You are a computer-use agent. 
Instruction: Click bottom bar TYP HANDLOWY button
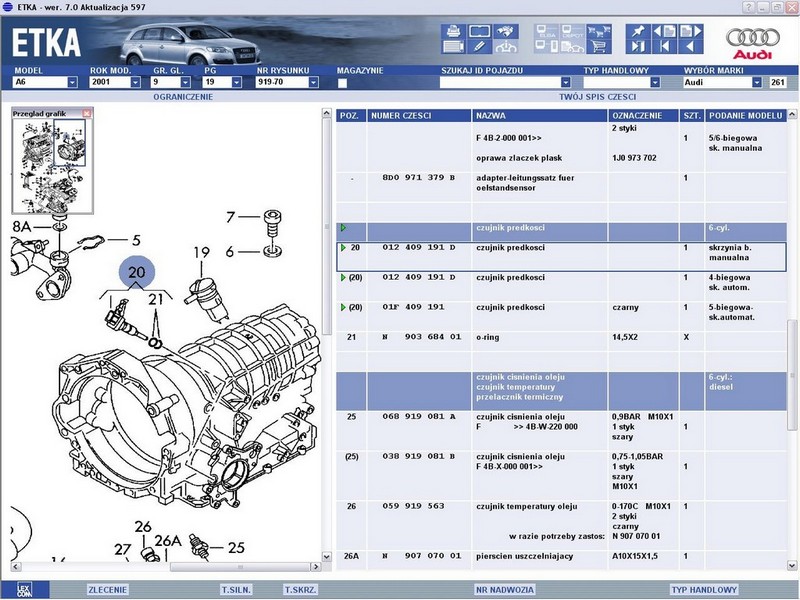pyautogui.click(x=704, y=590)
